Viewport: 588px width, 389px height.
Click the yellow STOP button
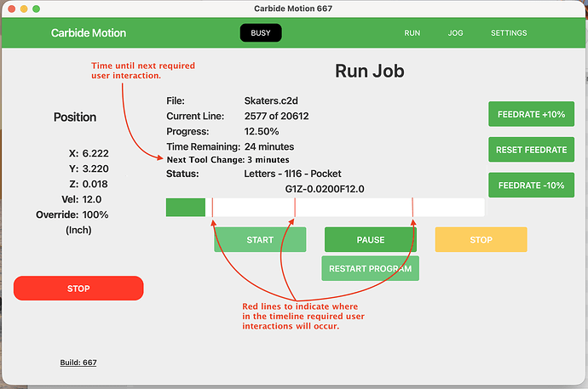click(481, 240)
